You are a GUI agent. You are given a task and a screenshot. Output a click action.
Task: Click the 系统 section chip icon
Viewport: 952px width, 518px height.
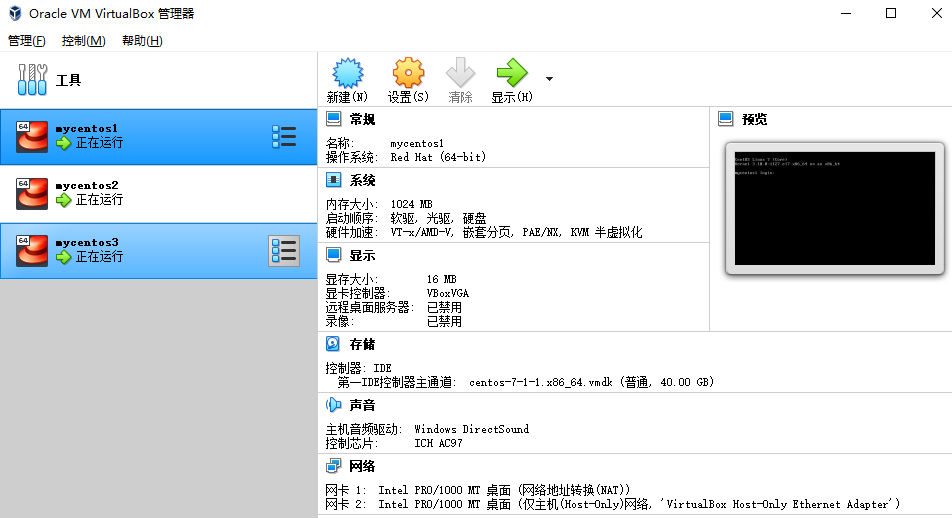pos(333,180)
